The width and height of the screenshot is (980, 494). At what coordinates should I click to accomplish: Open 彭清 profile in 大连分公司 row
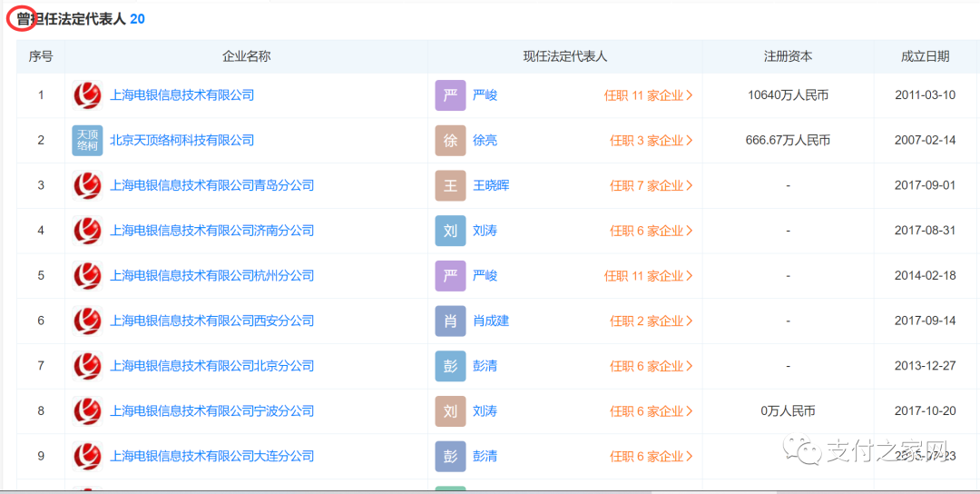click(485, 456)
